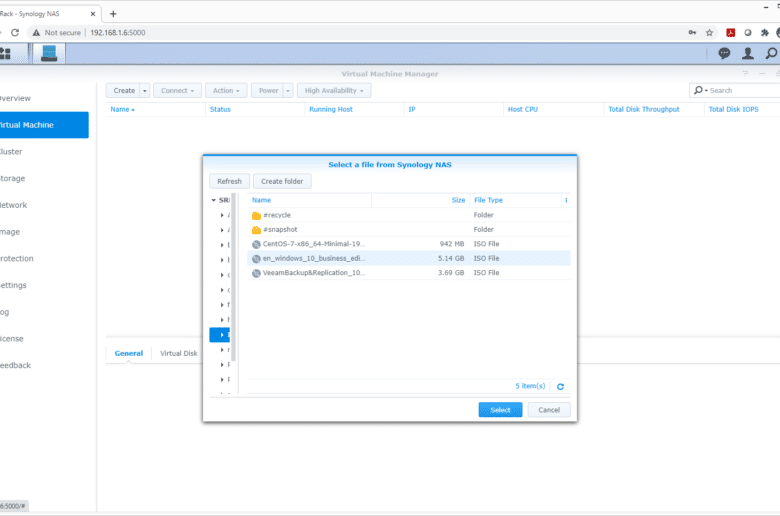Screen dimensions: 780x516
Task: Open Storage in the sidebar
Action: pyautogui.click(x=12, y=179)
